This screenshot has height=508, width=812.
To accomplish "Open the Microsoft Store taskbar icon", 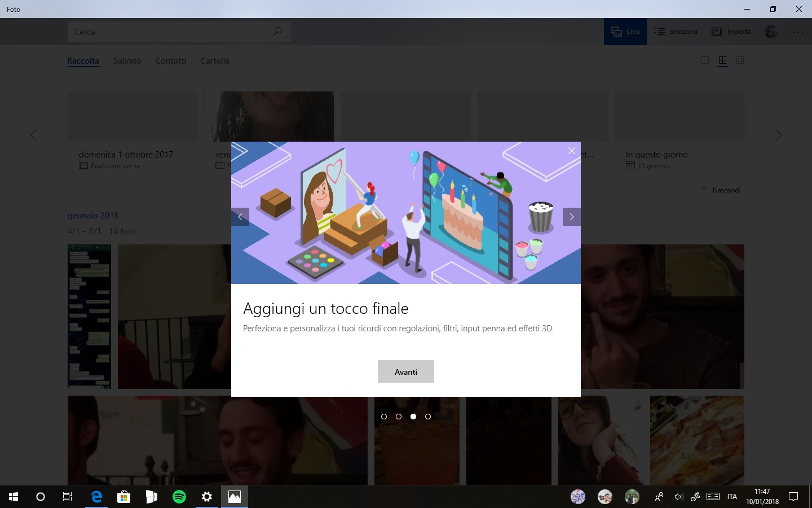I will (124, 497).
